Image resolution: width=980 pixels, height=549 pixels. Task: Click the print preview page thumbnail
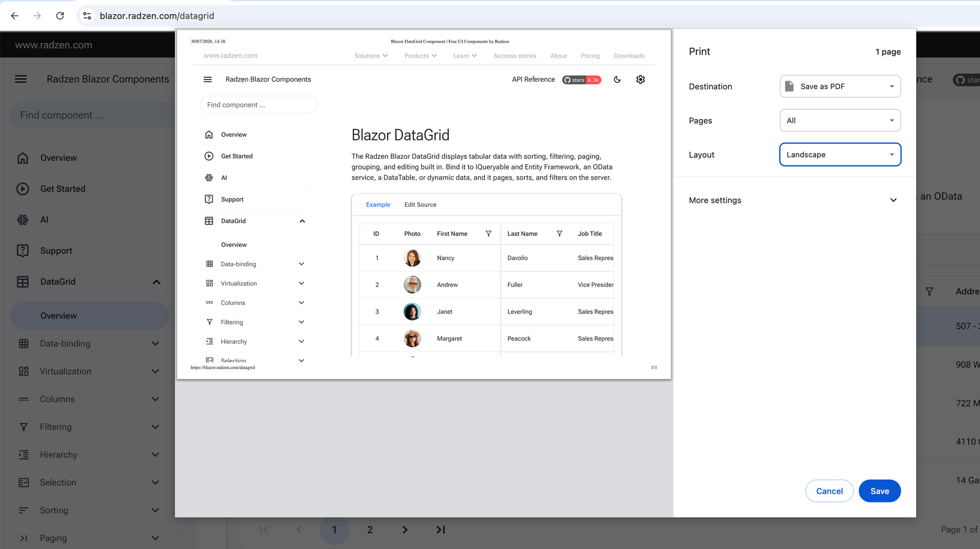point(424,204)
